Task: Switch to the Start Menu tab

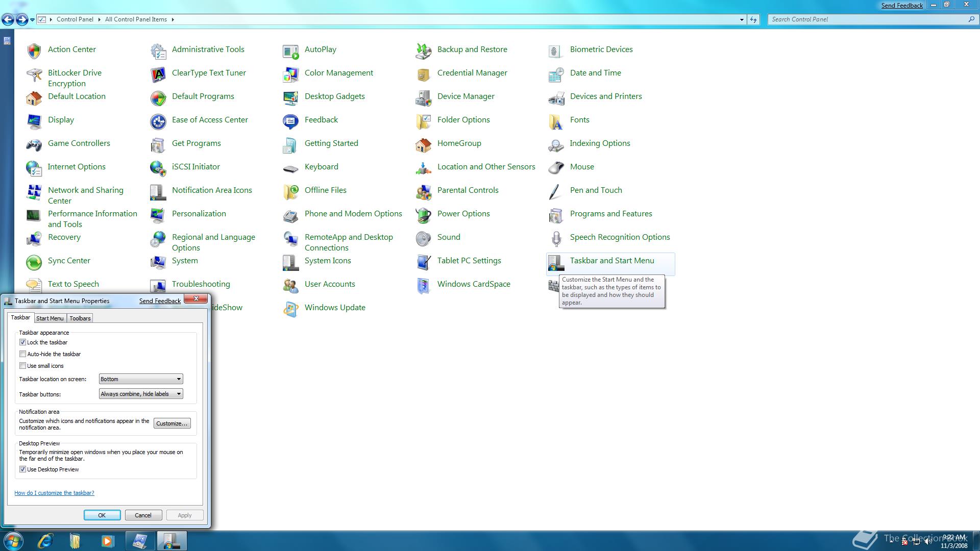Action: click(50, 318)
